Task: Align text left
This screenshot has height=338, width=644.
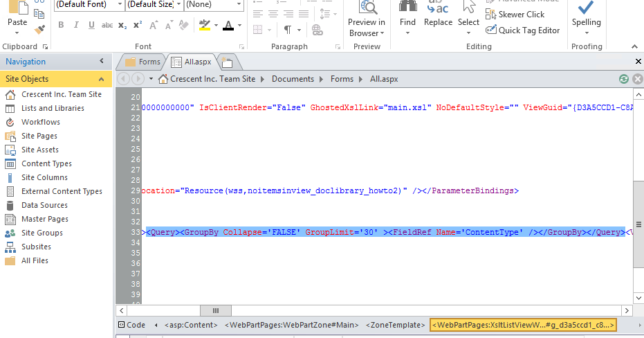Action: pyautogui.click(x=257, y=14)
